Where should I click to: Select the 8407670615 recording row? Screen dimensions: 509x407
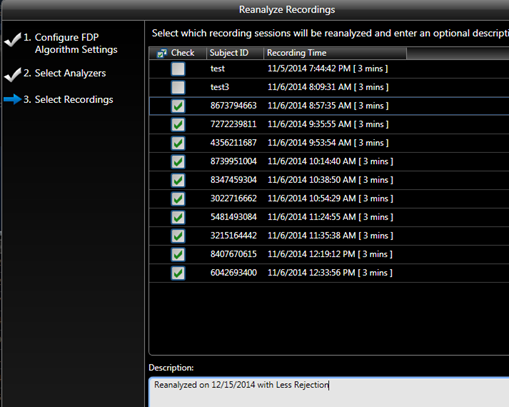[329, 254]
